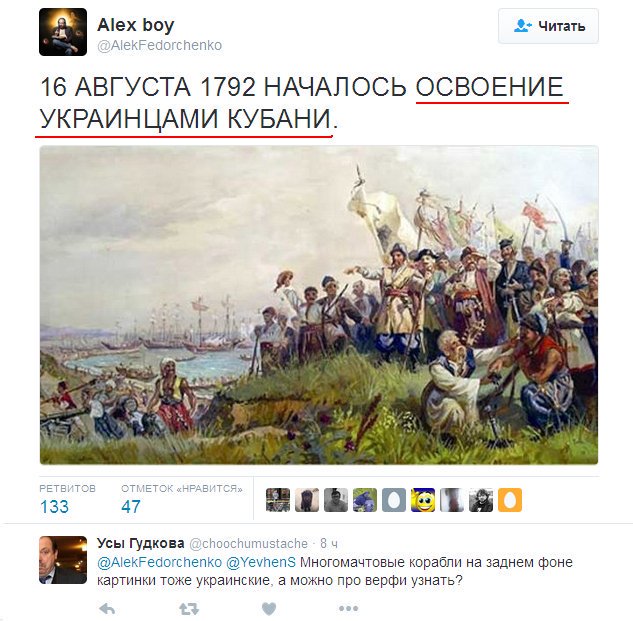633x621 pixels.
Task: Click the first liker avatar in the row
Action: [278, 500]
